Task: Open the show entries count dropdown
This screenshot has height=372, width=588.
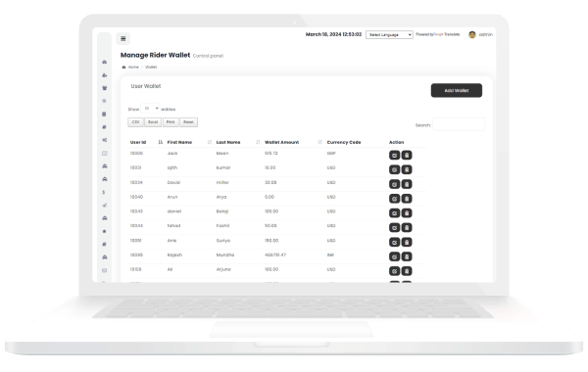Action: coord(150,109)
